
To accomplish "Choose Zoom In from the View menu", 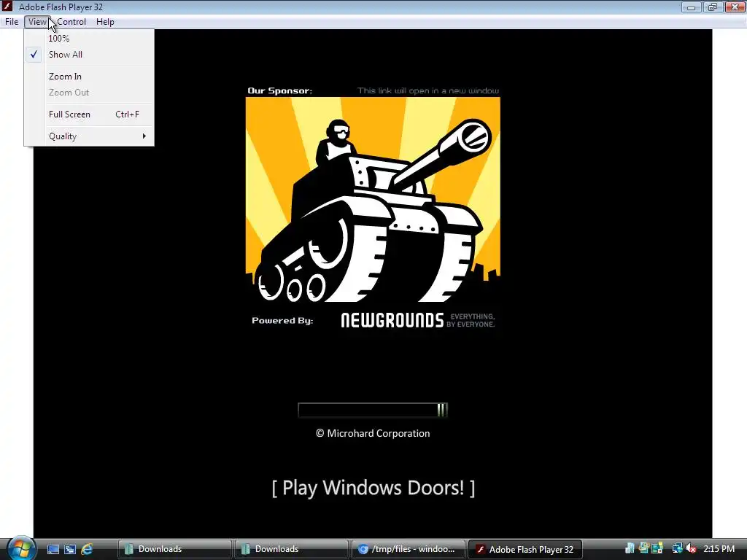I will coord(89,77).
